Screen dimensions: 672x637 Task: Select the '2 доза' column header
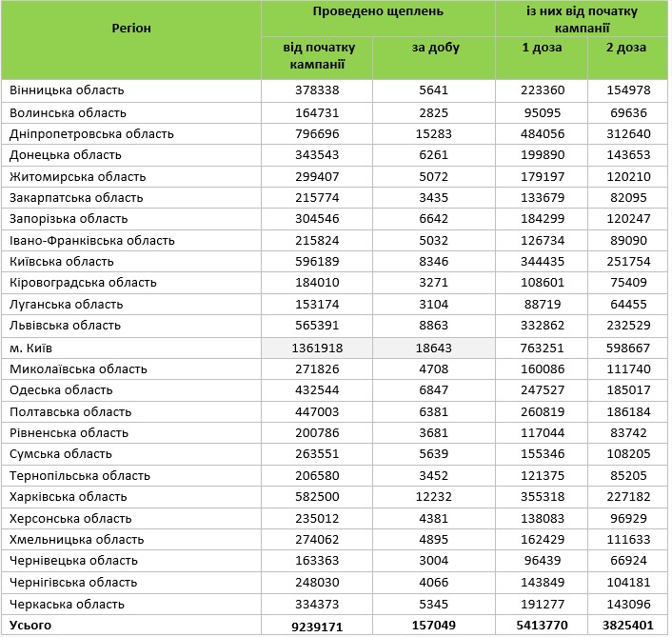(x=625, y=48)
